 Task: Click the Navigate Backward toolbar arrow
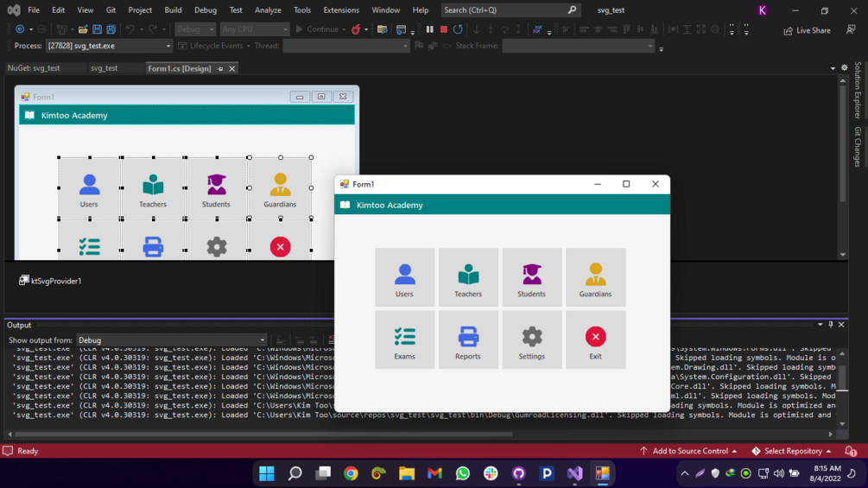[x=20, y=29]
